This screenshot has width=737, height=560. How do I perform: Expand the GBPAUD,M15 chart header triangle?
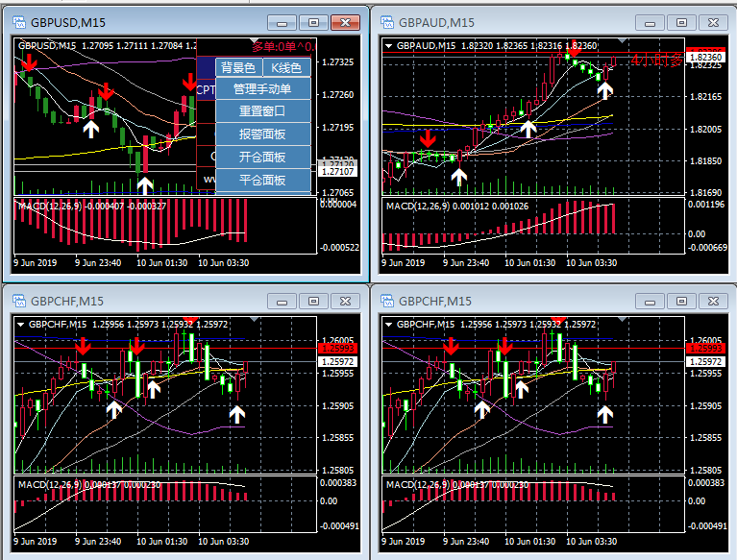[389, 45]
